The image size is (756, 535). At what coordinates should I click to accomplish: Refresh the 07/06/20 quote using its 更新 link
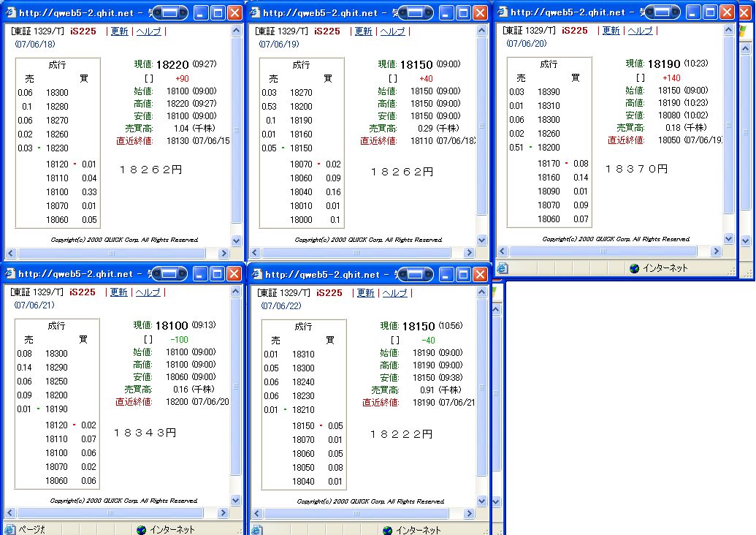pyautogui.click(x=611, y=31)
